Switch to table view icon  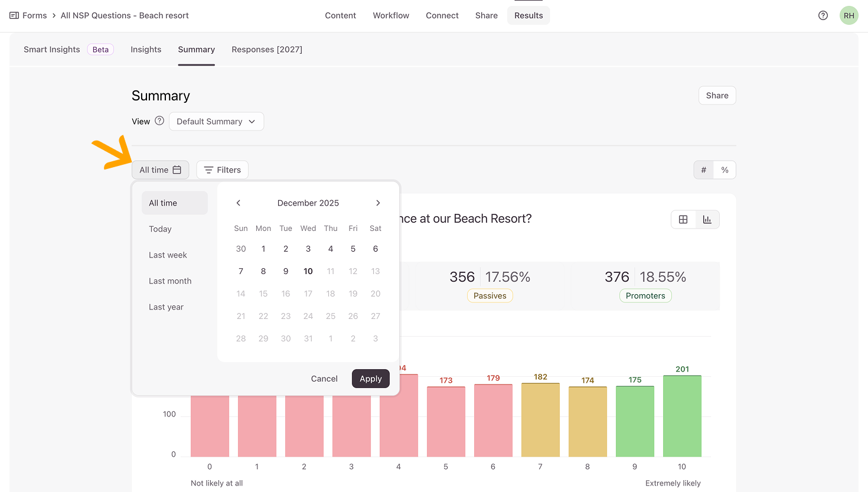coord(683,220)
